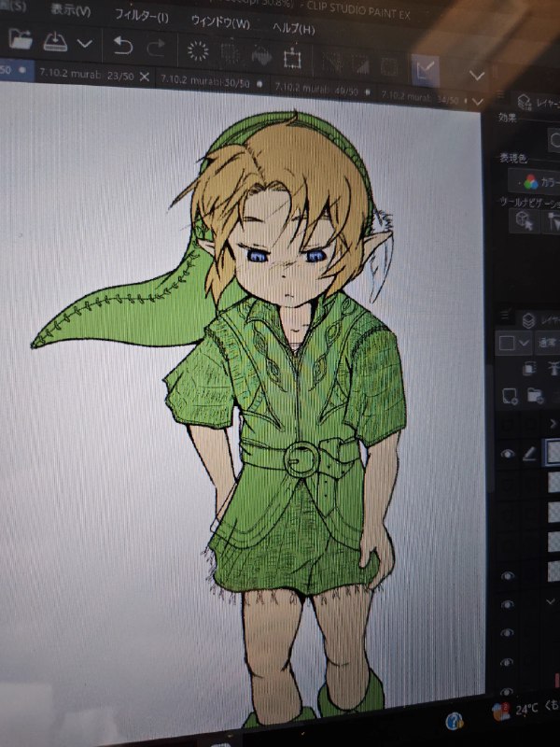Select the highlighted layer thumbnail
560x747 pixels.
pos(553,452)
